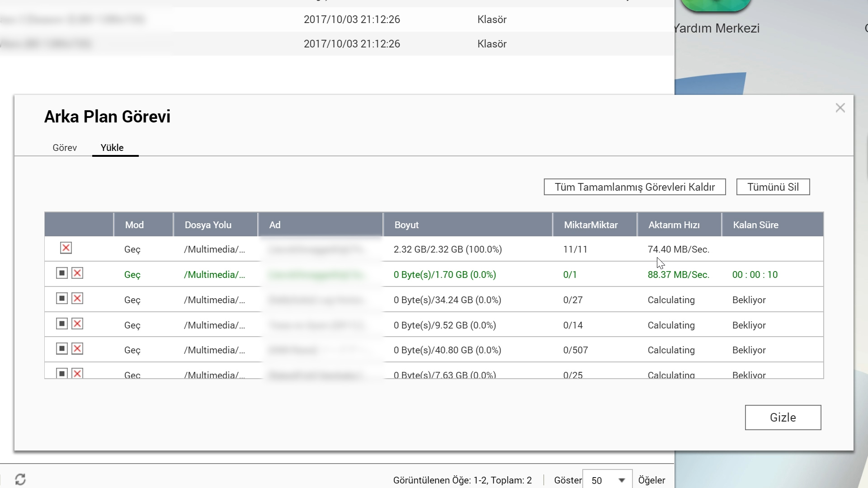Click the Tümünü Sil button
The height and width of the screenshot is (488, 868).
(773, 187)
